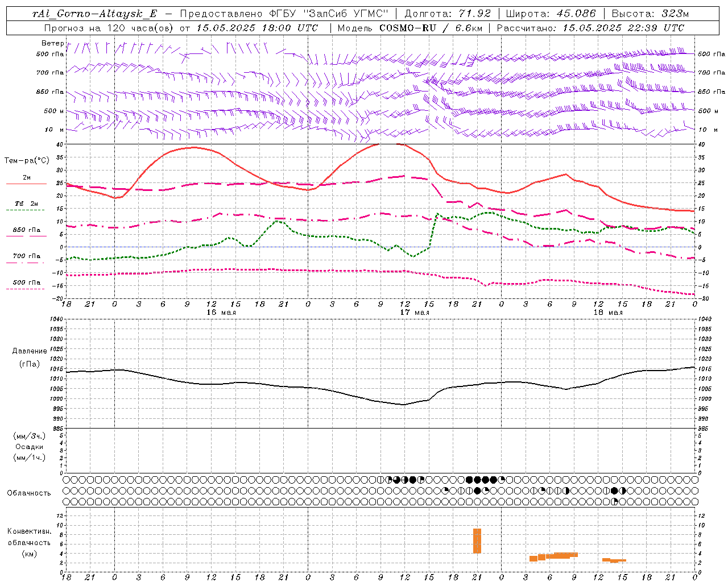728x582 pixels.
Task: Click the Ветер panel label
Action: (52, 43)
